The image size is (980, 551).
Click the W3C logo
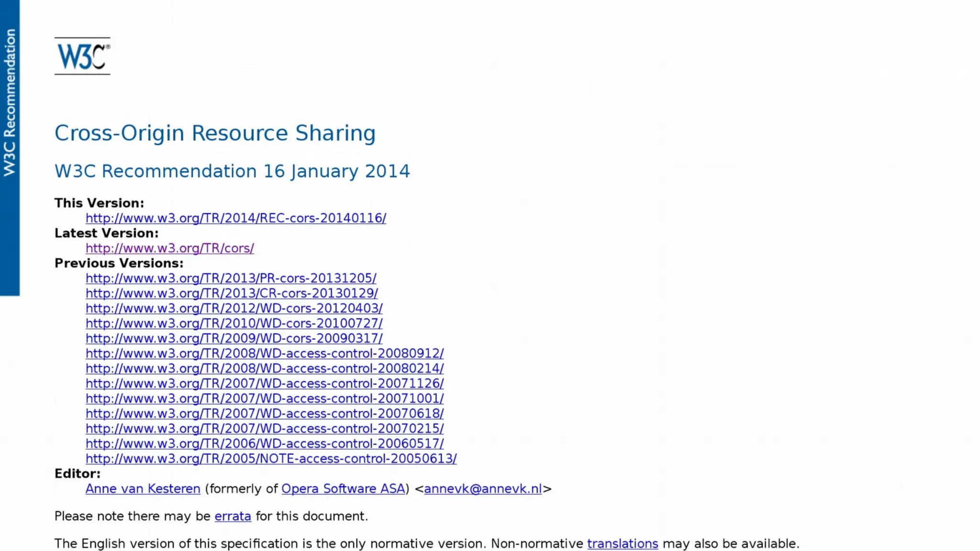82,56
